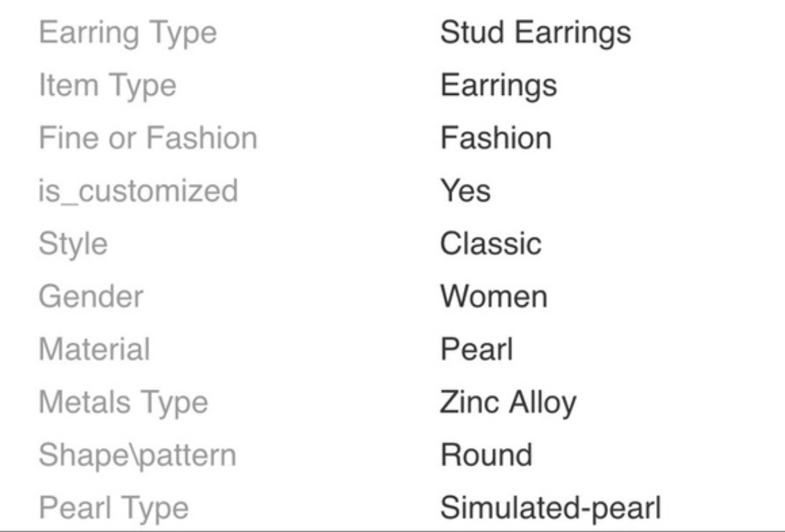Click the Gender label
785x532 pixels.
point(91,296)
